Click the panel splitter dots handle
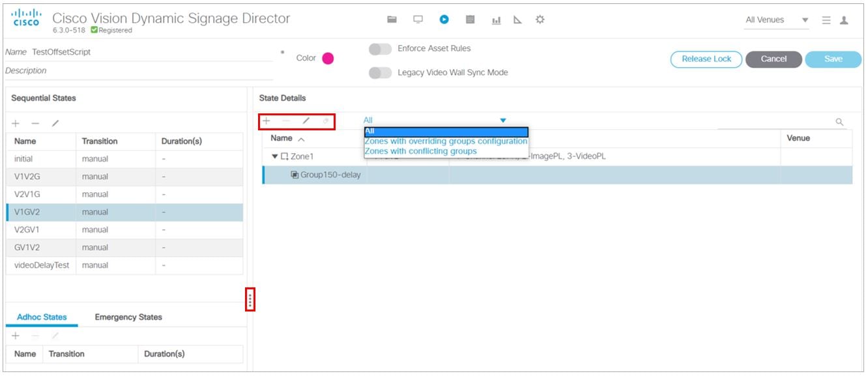The width and height of the screenshot is (868, 376). click(x=250, y=300)
